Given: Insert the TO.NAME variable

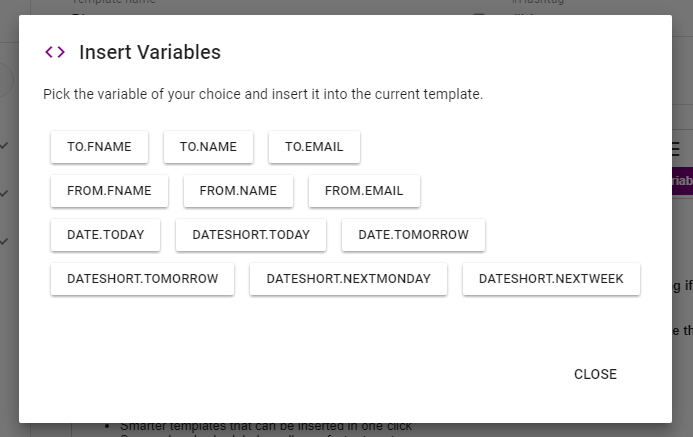Looking at the screenshot, I should (x=208, y=147).
